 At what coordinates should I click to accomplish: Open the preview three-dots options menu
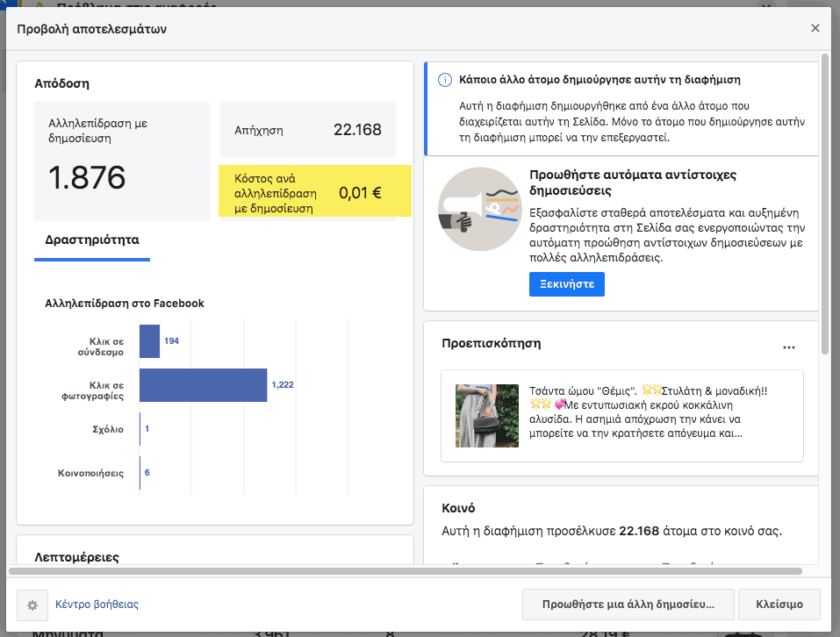click(x=788, y=347)
